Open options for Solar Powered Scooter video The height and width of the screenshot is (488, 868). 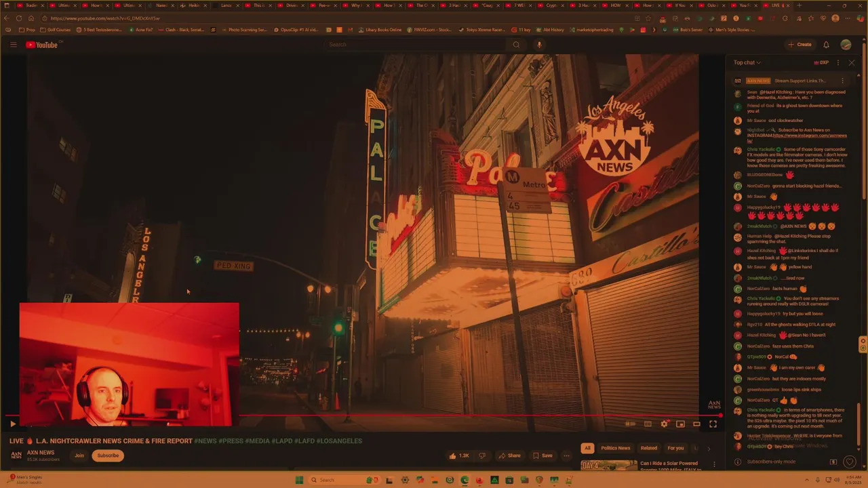point(714,465)
